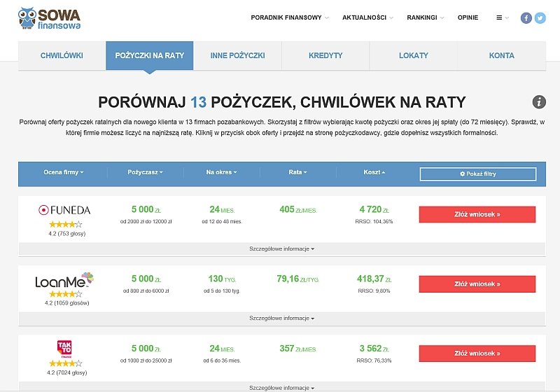Expand Szczegółowe informacje for Tak To
This screenshot has width=560, height=392.
pyautogui.click(x=282, y=387)
